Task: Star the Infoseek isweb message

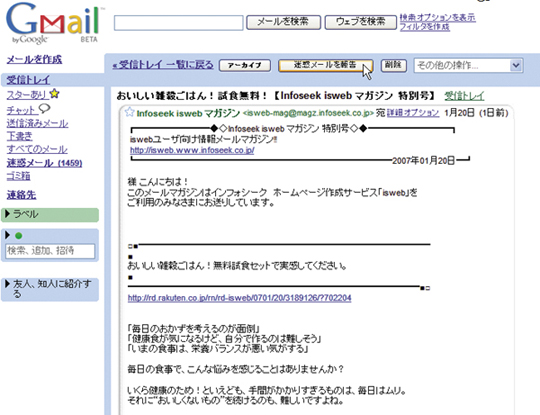Action: (129, 112)
